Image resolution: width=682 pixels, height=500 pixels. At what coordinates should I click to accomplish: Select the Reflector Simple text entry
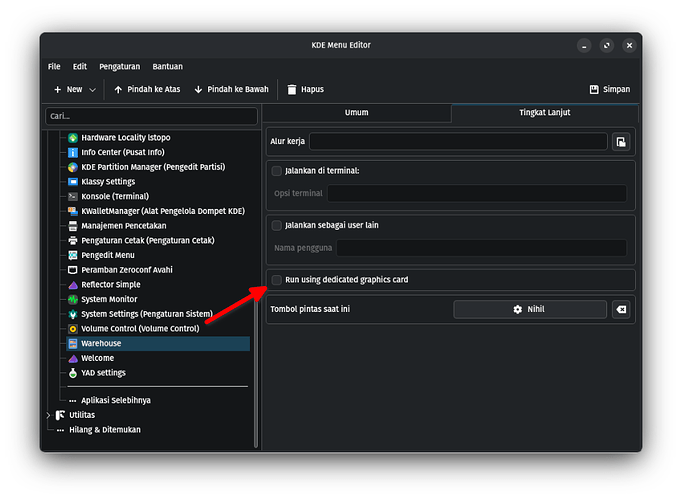coord(111,285)
